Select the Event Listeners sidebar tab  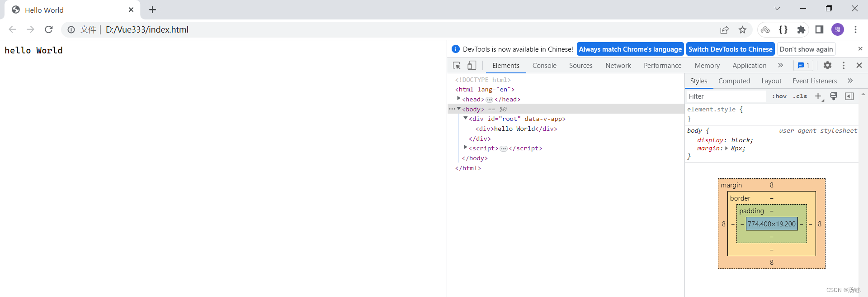click(x=815, y=81)
